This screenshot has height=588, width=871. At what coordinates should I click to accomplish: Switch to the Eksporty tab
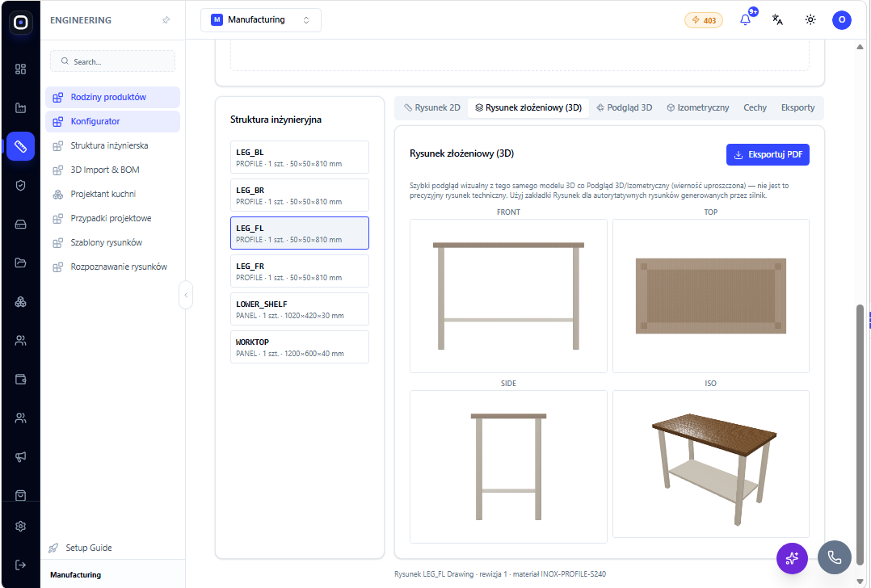coord(797,107)
